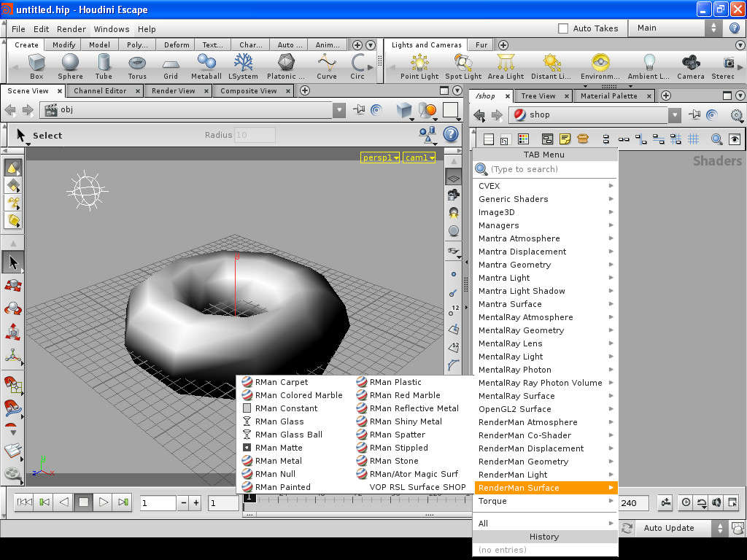Open the Material Palette tab
The image size is (747, 560).
(609, 96)
